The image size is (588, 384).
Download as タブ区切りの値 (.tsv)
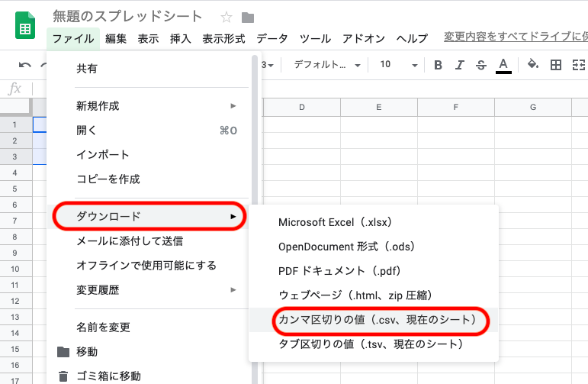coord(374,344)
